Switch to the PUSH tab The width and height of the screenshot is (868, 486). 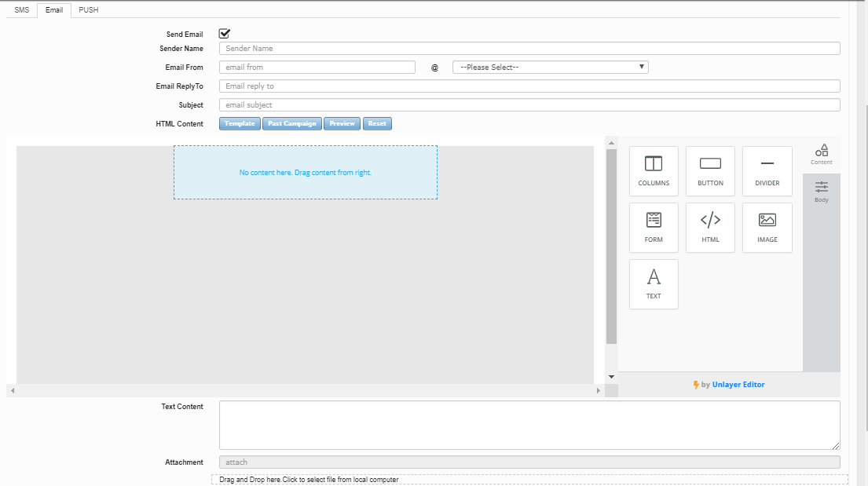point(89,10)
